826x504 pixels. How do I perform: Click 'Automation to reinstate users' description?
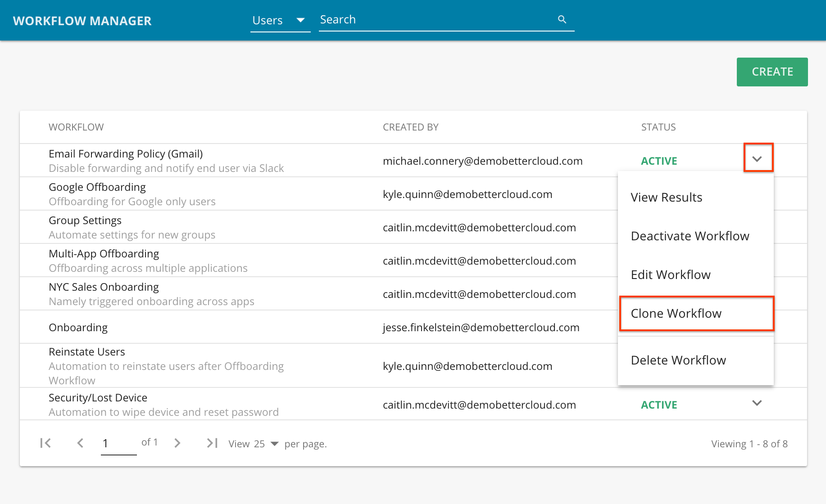pos(166,373)
